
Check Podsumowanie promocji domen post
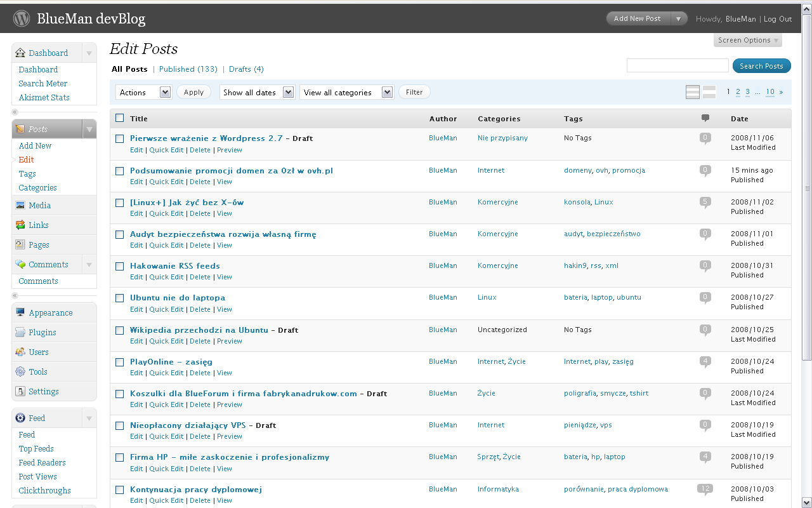[119, 171]
